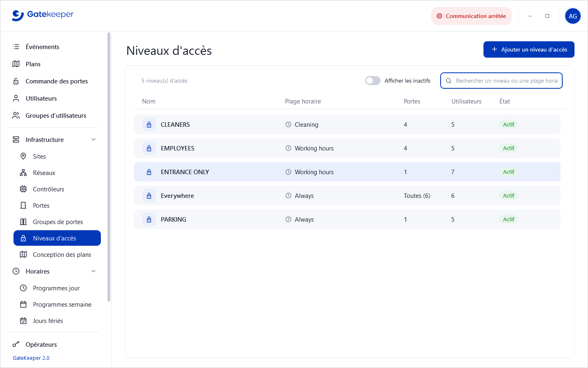This screenshot has width=588, height=368.
Task: Click the chip icon for Contrôleurs
Action: click(23, 189)
